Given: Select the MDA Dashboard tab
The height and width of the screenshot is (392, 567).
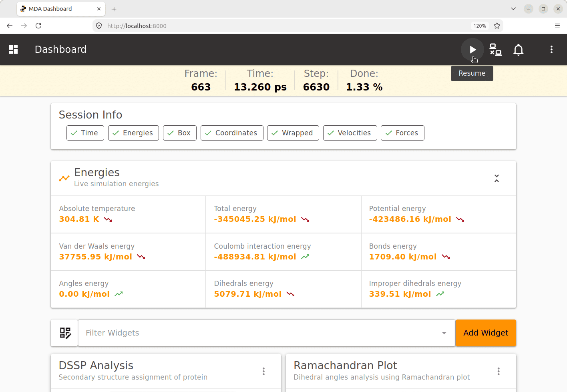Looking at the screenshot, I should [x=61, y=9].
